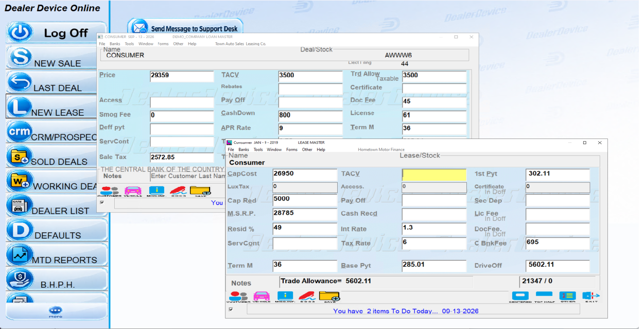Click the Term M field in Lease Master
This screenshot has width=644, height=329.
tap(305, 266)
